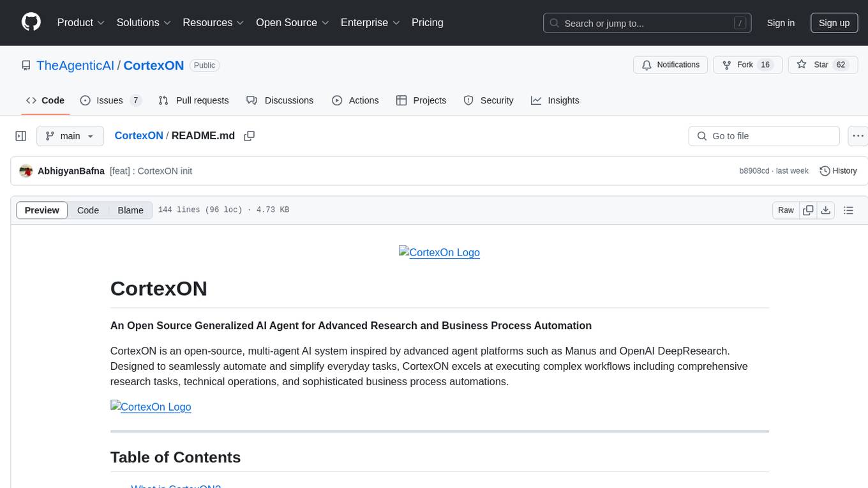Go to CortexON root in breadcrumb
The image size is (868, 488).
[139, 136]
